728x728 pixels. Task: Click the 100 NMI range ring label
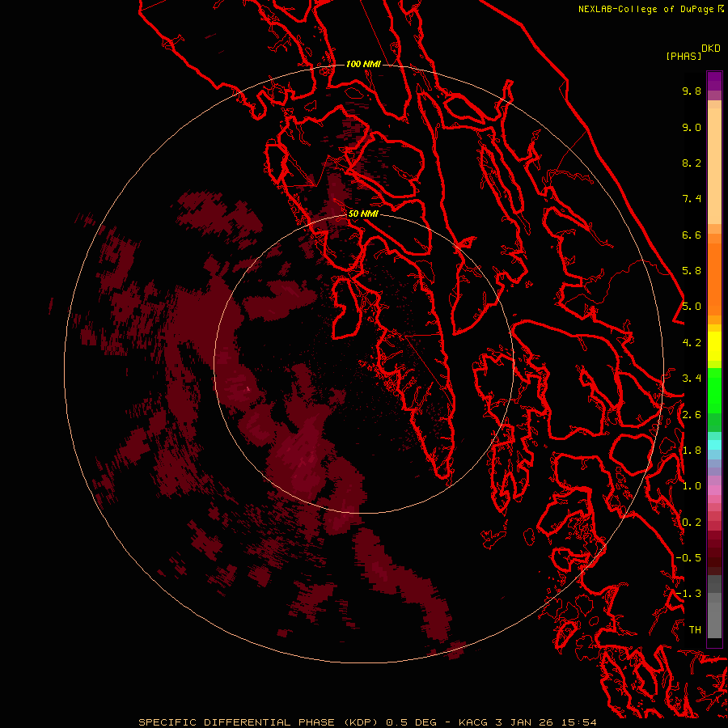coord(363,64)
